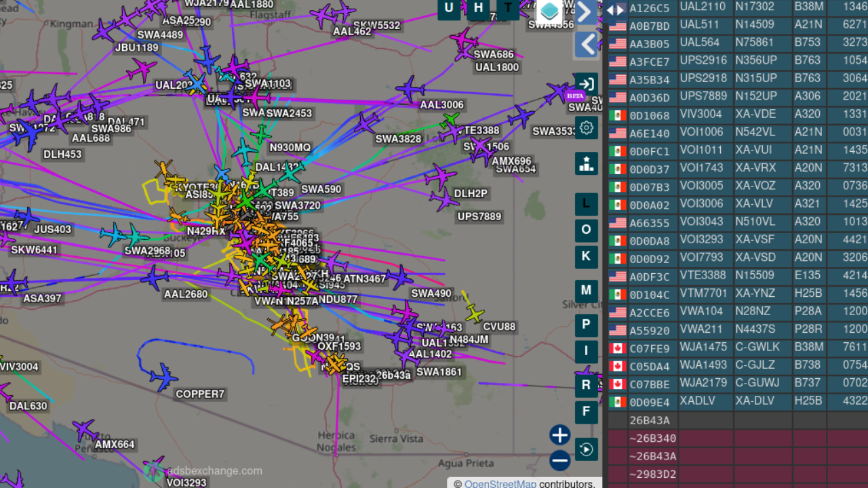The image size is (868, 488).
Task: Click the left chevron sidebar arrow
Action: point(586,45)
